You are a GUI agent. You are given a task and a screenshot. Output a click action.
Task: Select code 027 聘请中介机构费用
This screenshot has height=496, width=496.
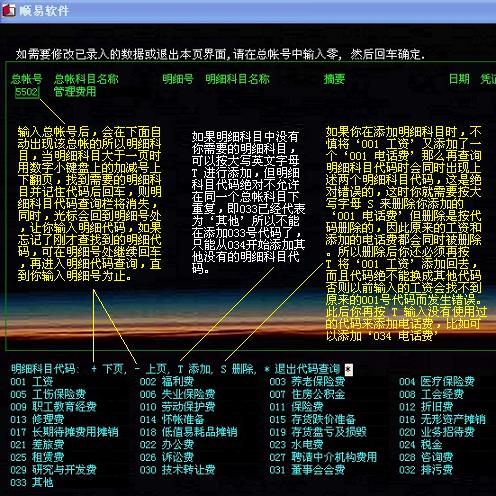point(323,457)
